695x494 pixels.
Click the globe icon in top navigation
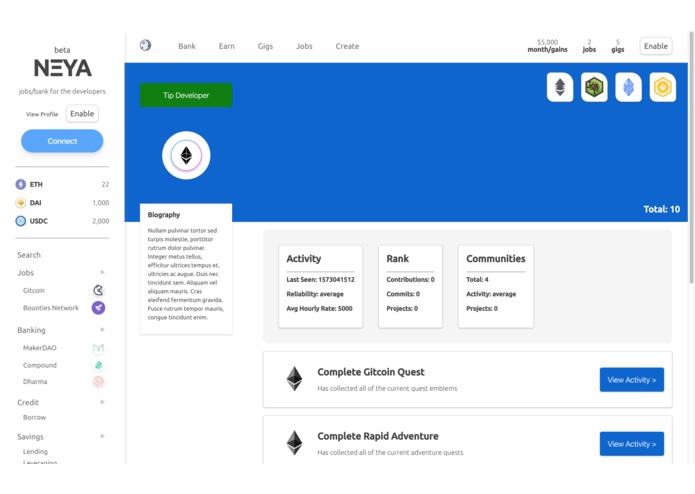pos(145,45)
